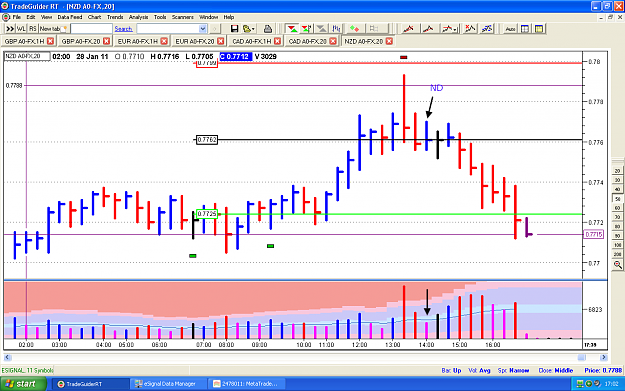The height and width of the screenshot is (391, 625).
Task: Click the floppy disk save icon
Action: pos(234,29)
